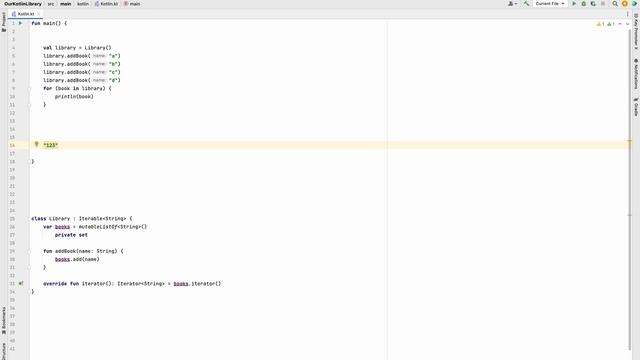Open the user account icon menu
Viewport: 640px width, 360px height.
[x=512, y=4]
